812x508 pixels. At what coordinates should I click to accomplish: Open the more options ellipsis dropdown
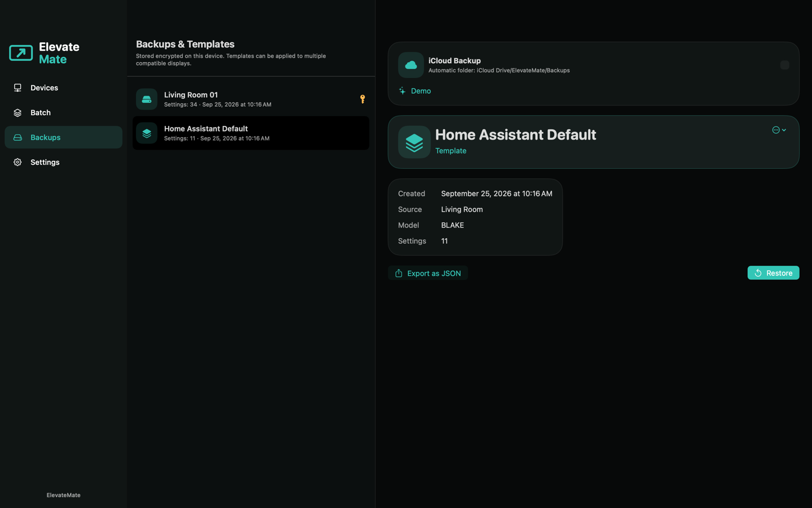pos(779,130)
